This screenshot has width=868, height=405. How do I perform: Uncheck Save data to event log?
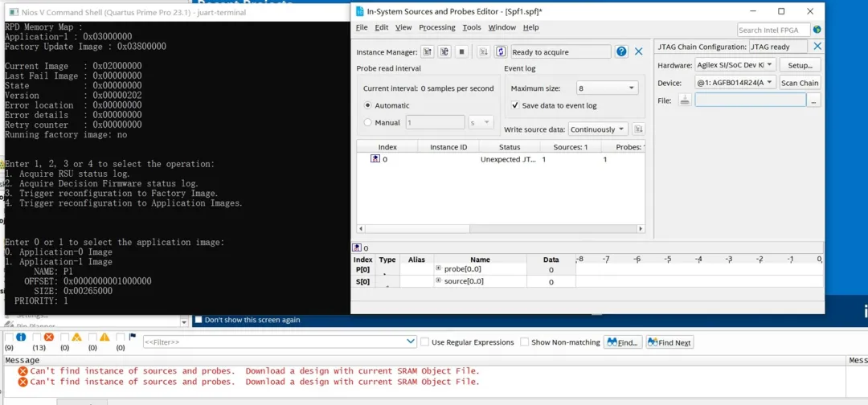pyautogui.click(x=515, y=105)
